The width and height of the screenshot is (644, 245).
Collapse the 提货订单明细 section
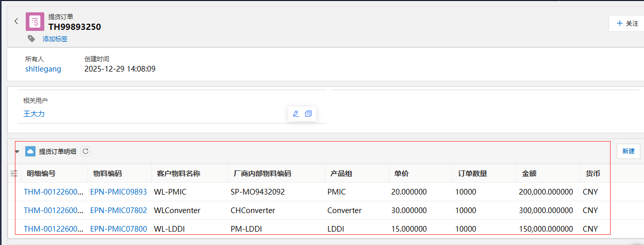(x=17, y=152)
